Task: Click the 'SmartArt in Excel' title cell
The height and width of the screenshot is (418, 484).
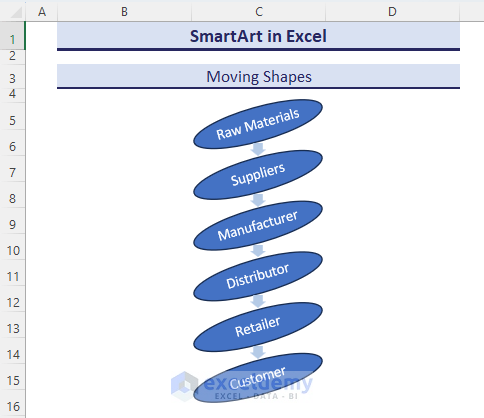Action: [x=258, y=36]
